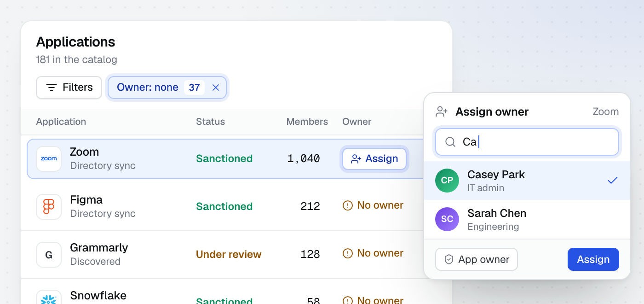This screenshot has width=644, height=304.
Task: Click the Engineering label under Sarah Chen
Action: click(x=493, y=227)
